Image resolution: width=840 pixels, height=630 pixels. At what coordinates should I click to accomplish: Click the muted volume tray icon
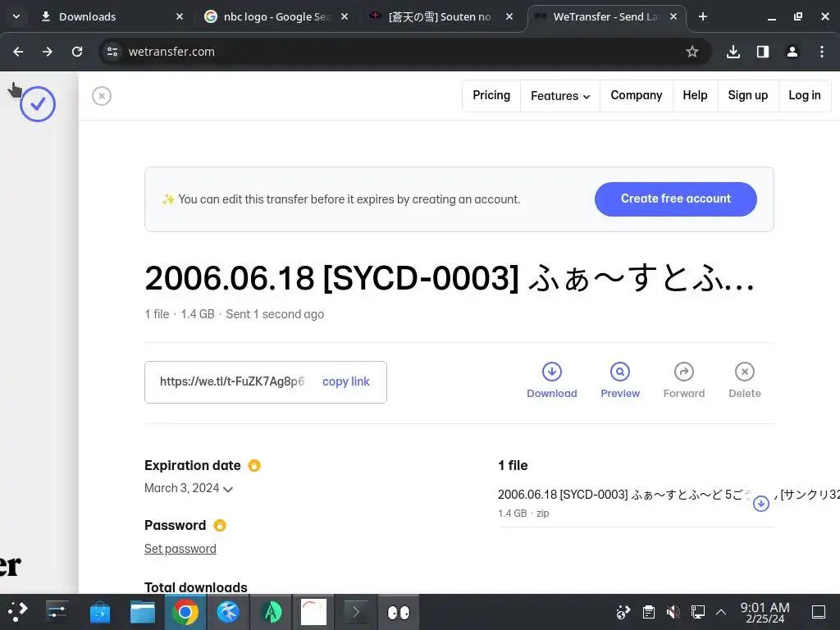click(x=673, y=612)
